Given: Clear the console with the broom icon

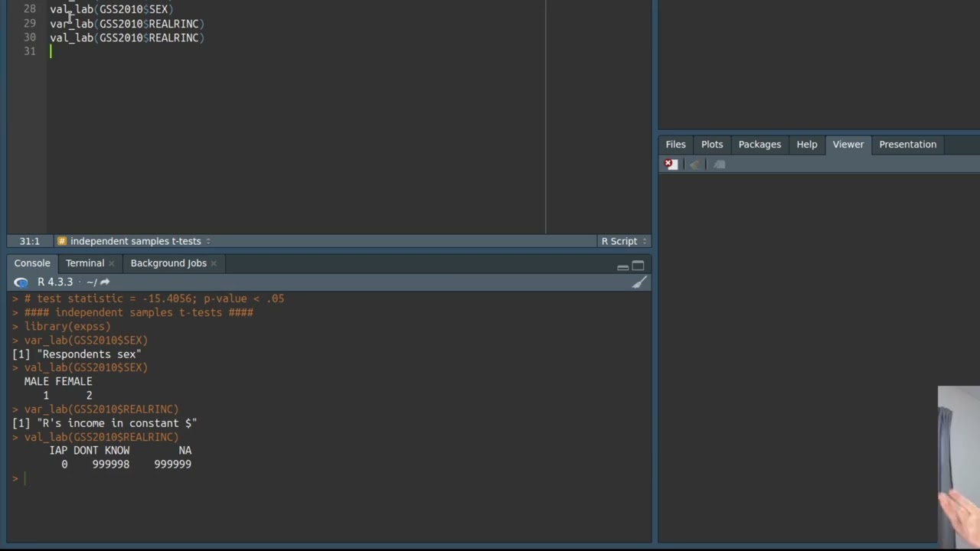Looking at the screenshot, I should click(x=639, y=282).
